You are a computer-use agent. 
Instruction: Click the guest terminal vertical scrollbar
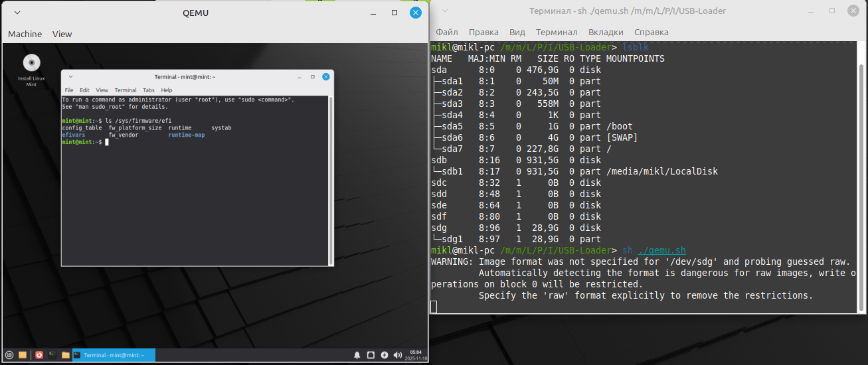[331, 181]
